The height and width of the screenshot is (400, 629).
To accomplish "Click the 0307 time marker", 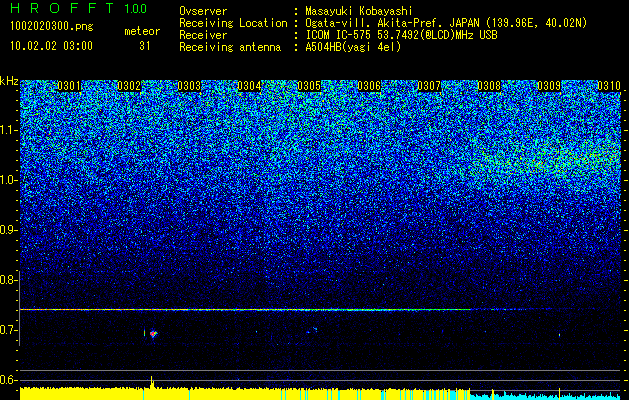I will [x=429, y=86].
